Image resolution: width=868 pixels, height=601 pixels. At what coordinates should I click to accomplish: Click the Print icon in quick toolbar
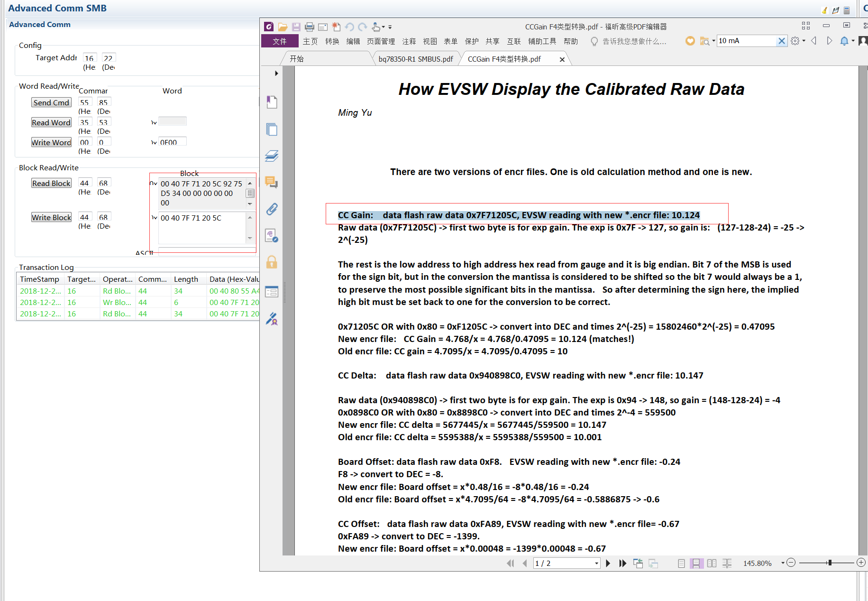[x=310, y=27]
